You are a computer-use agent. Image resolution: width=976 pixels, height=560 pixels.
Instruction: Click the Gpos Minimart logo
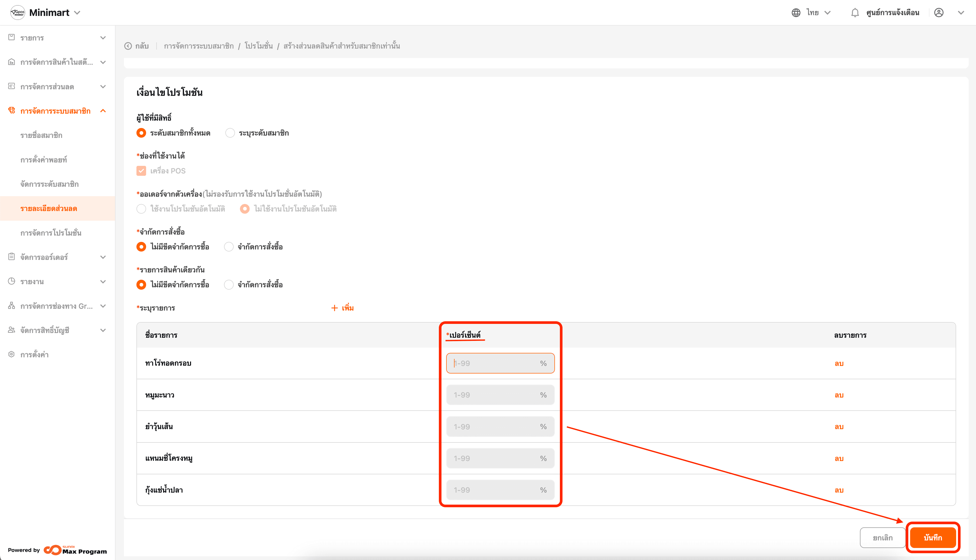(18, 13)
